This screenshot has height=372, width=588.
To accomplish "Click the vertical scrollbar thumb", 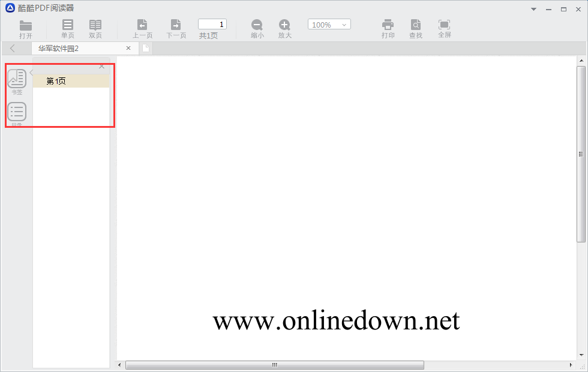I will 581,154.
